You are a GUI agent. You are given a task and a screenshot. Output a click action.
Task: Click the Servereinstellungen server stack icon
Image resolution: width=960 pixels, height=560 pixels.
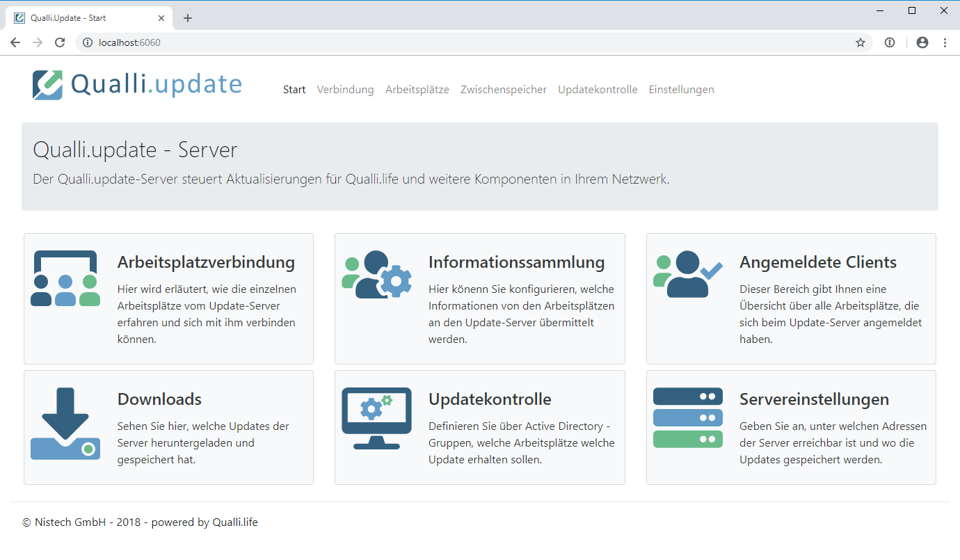pyautogui.click(x=687, y=417)
